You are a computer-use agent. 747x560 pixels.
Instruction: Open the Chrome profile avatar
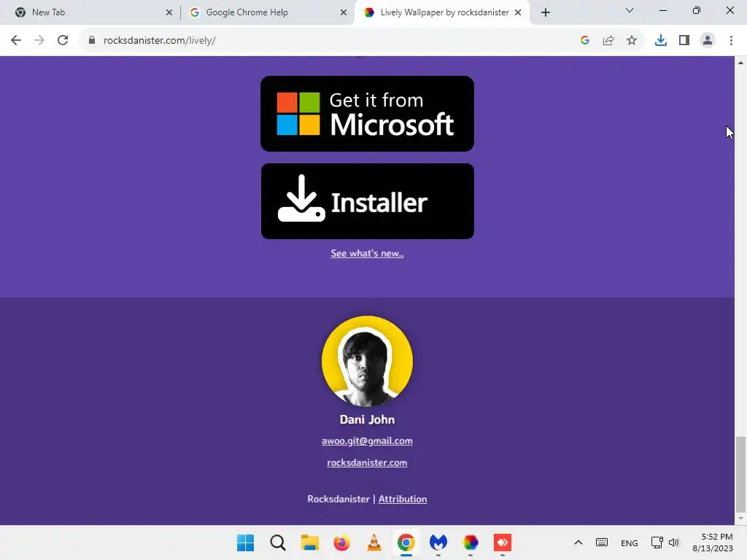click(x=708, y=41)
